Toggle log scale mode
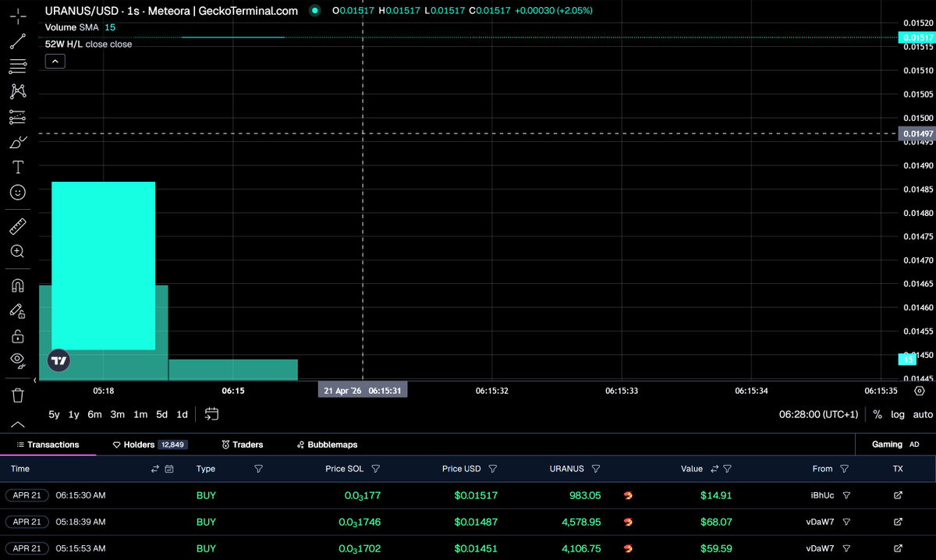Image resolution: width=936 pixels, height=560 pixels. coord(898,414)
